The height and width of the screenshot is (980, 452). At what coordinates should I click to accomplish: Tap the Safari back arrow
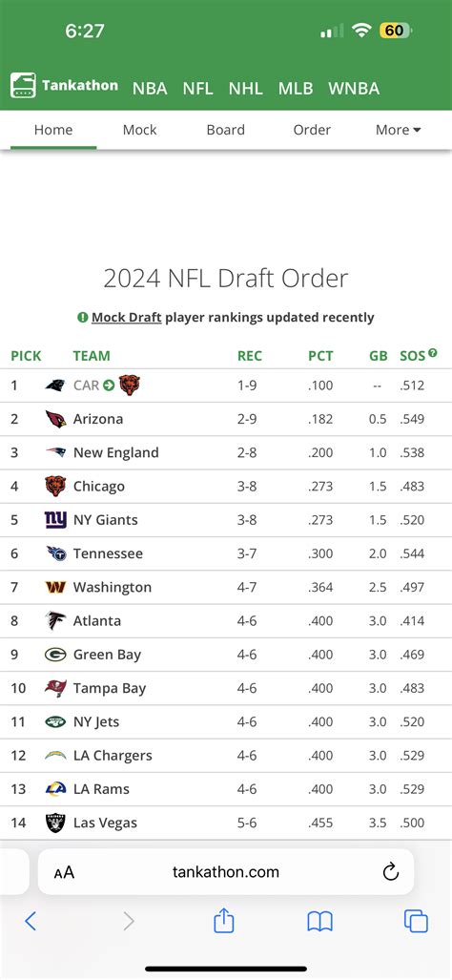click(x=30, y=921)
